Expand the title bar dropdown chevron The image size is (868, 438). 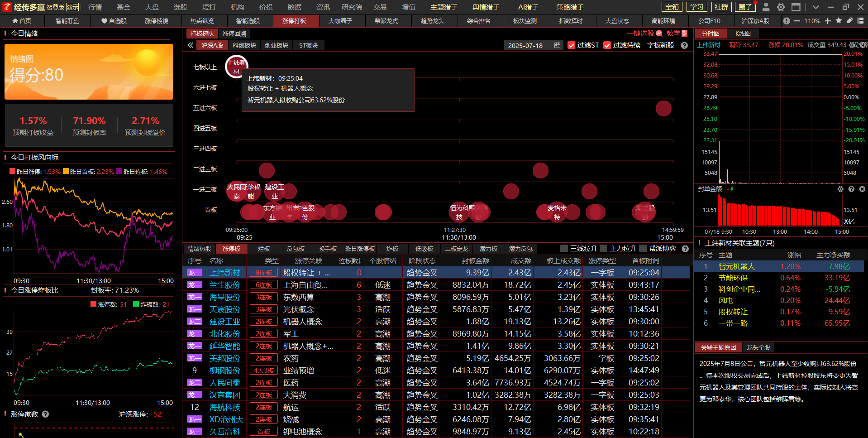tap(816, 7)
